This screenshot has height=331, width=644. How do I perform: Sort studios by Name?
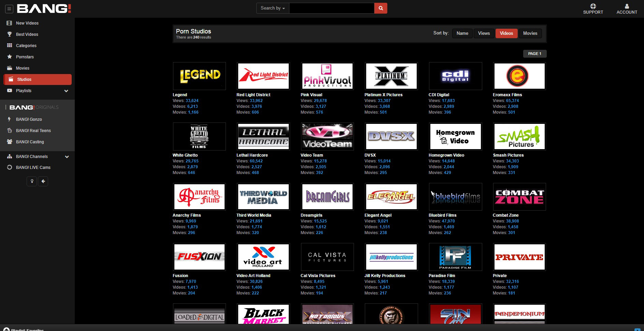point(462,33)
